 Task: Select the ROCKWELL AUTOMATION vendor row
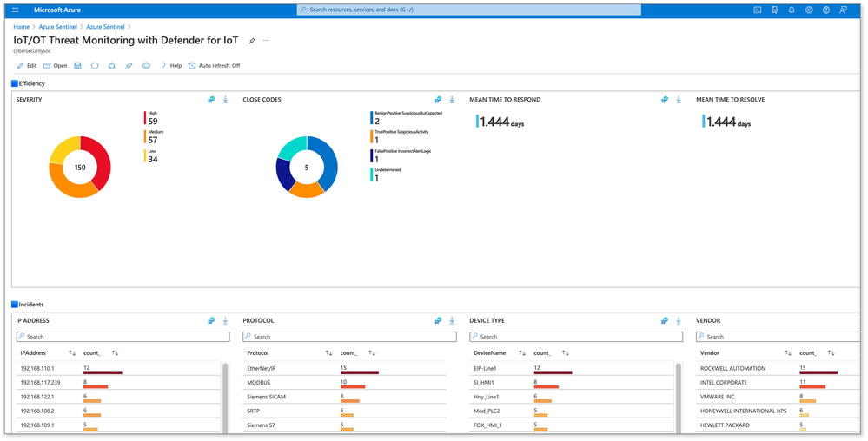point(779,369)
